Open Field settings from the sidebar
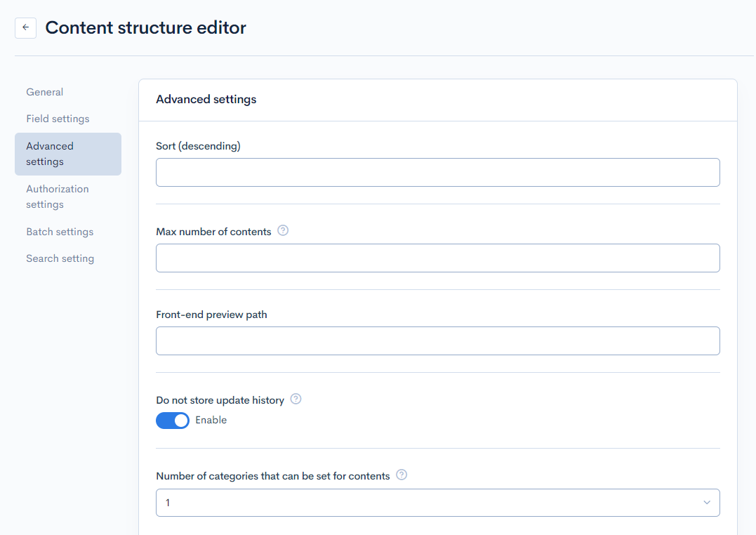This screenshot has width=756, height=535. [58, 118]
